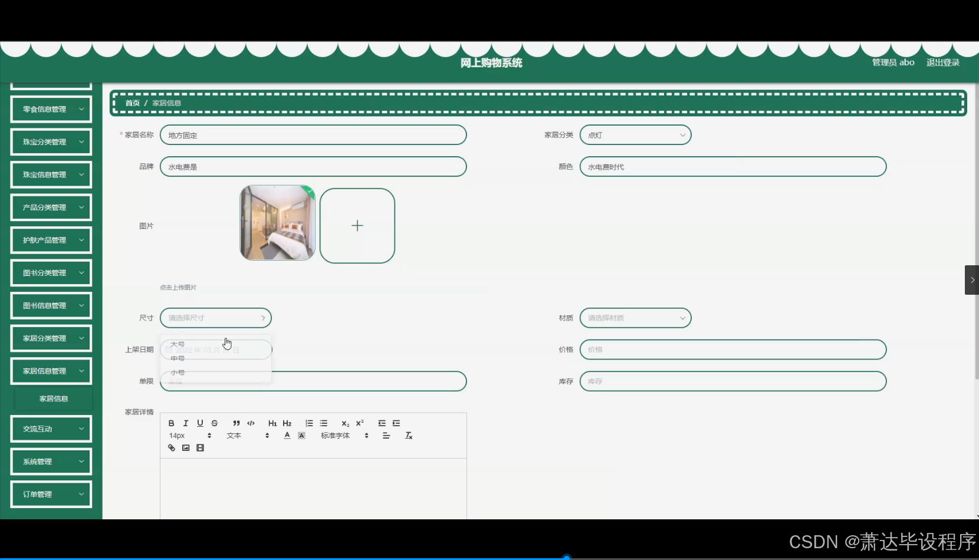Expand 珠宝分类管理 sidebar menu
This screenshot has width=979, height=560.
[51, 142]
